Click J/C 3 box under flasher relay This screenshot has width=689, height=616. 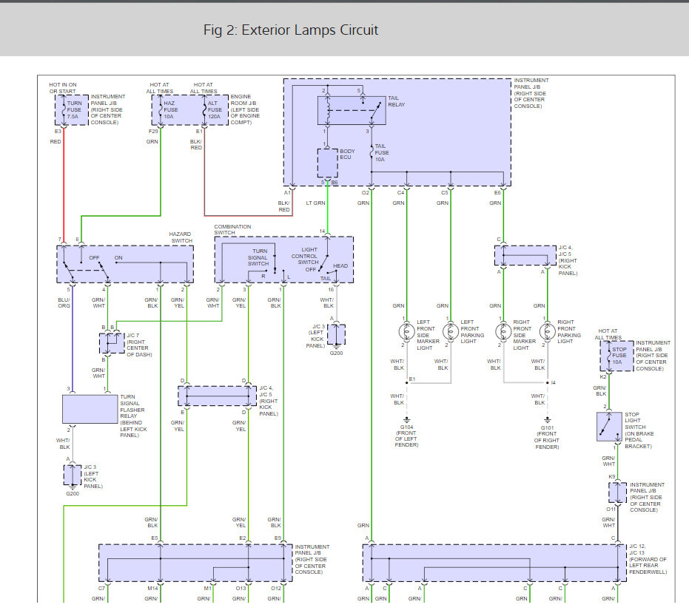pos(73,475)
